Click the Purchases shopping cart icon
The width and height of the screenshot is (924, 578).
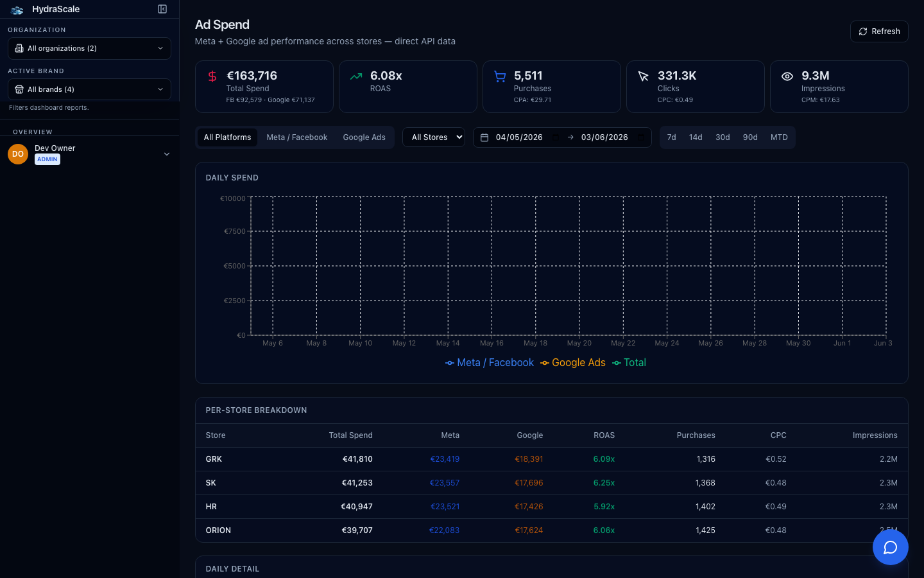click(x=500, y=76)
